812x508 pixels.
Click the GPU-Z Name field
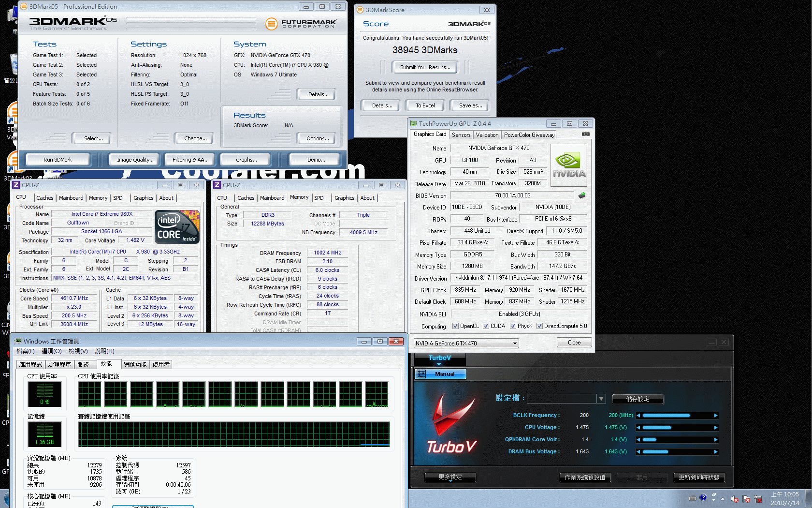point(499,148)
